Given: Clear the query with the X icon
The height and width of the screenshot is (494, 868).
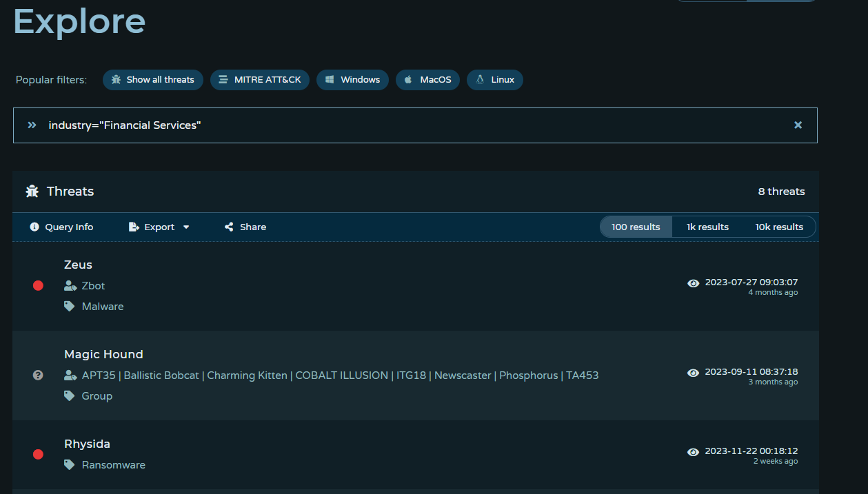Looking at the screenshot, I should [x=798, y=125].
